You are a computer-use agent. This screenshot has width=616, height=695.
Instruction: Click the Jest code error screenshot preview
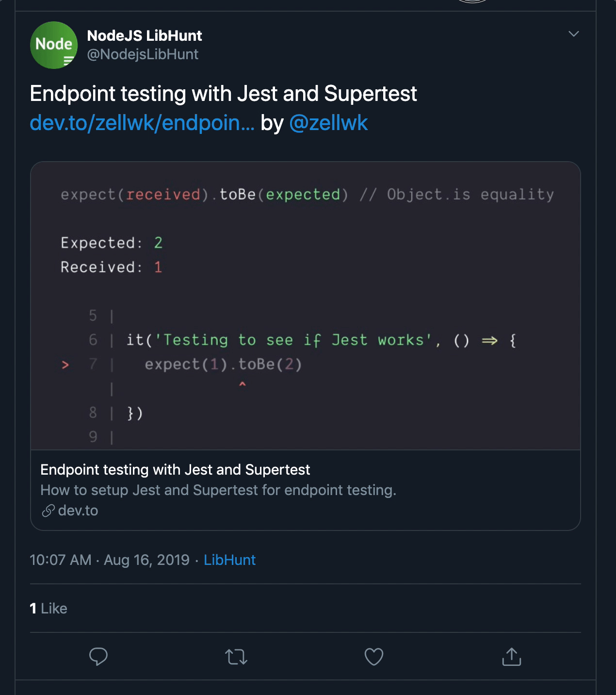pyautogui.click(x=306, y=306)
